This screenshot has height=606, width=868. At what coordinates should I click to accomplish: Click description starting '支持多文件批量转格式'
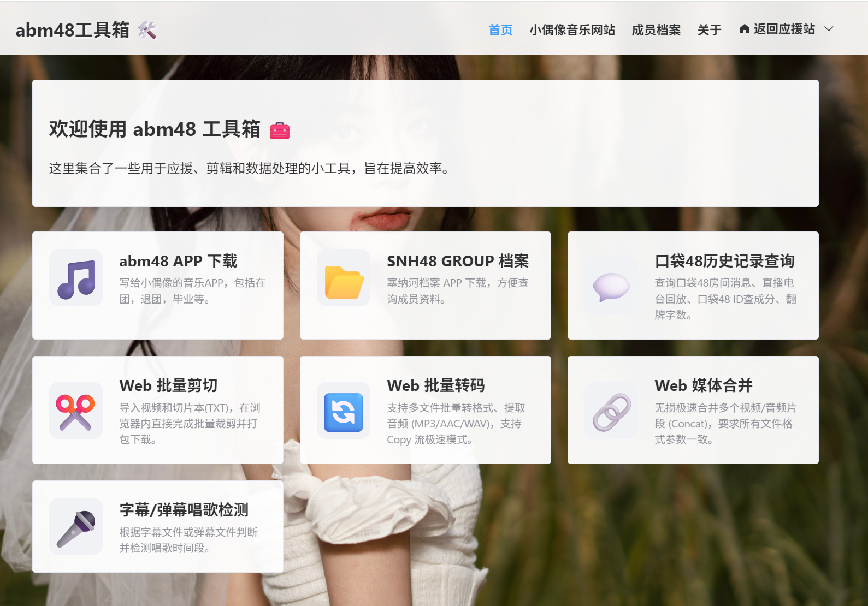pos(456,424)
